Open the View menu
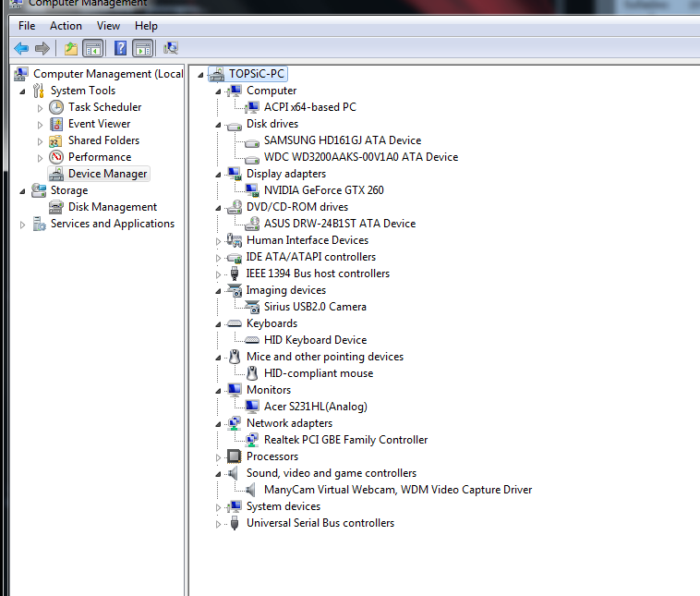Image resolution: width=700 pixels, height=596 pixels. [108, 26]
